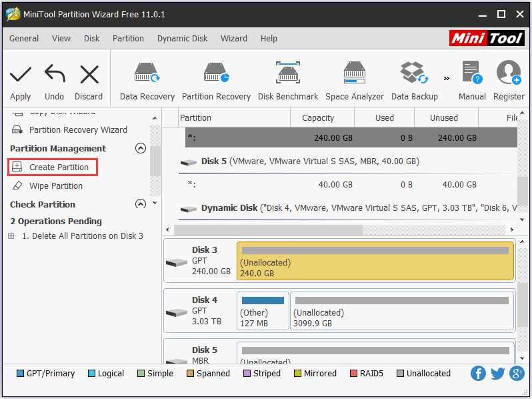The height and width of the screenshot is (399, 532).
Task: Select Disk 3 GPT 240.00 GB label
Action: 211,261
